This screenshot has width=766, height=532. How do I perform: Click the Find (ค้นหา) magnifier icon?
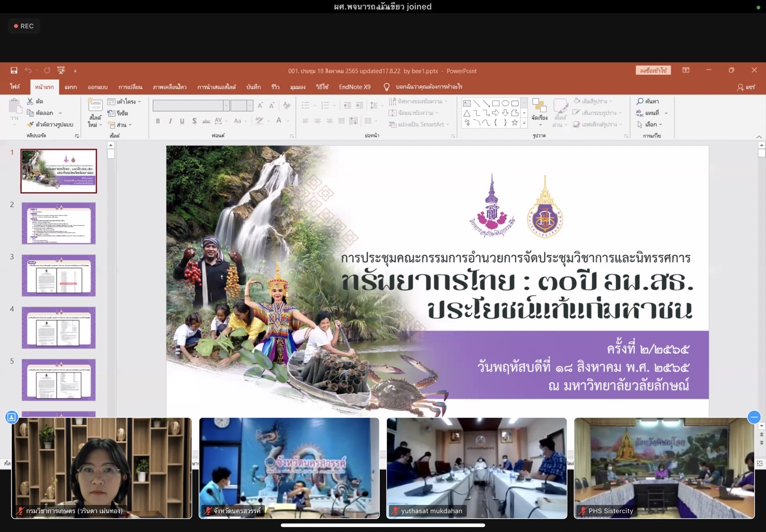point(640,101)
